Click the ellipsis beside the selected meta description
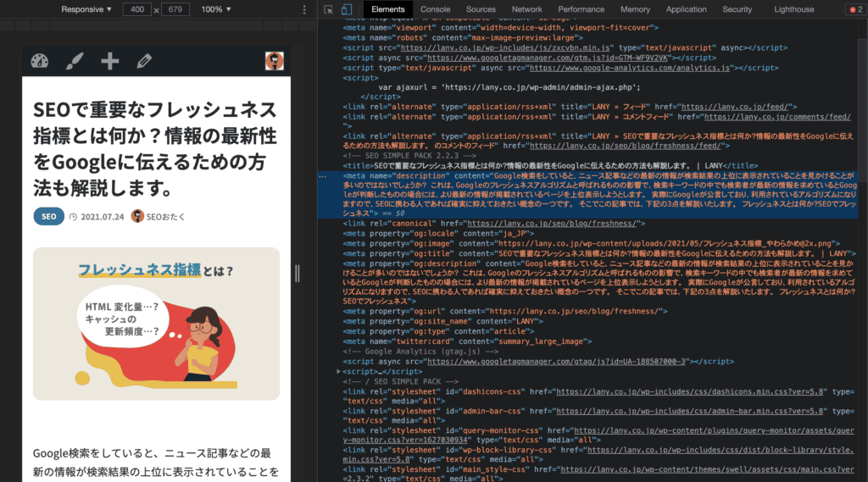The height and width of the screenshot is (482, 868). [323, 176]
